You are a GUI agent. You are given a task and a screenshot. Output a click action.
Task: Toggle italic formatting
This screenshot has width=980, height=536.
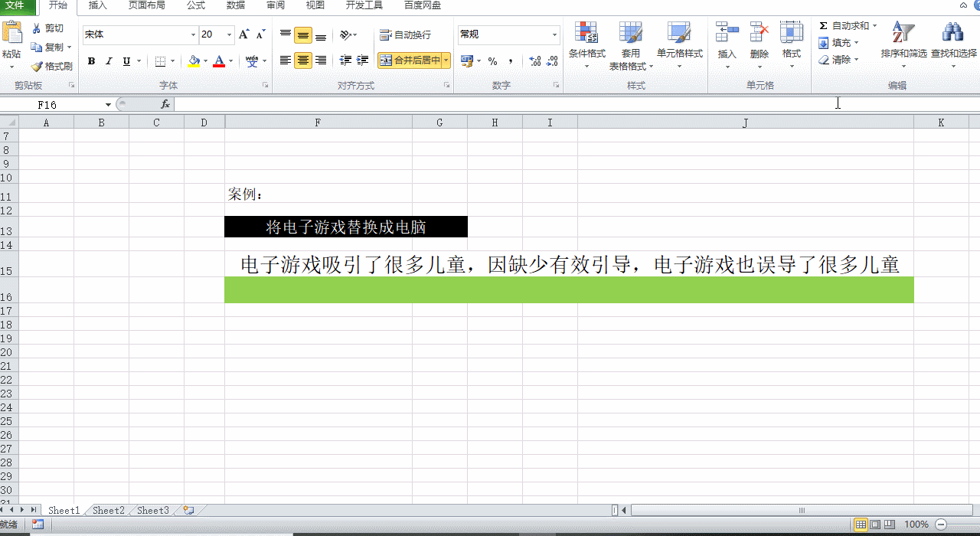click(109, 61)
